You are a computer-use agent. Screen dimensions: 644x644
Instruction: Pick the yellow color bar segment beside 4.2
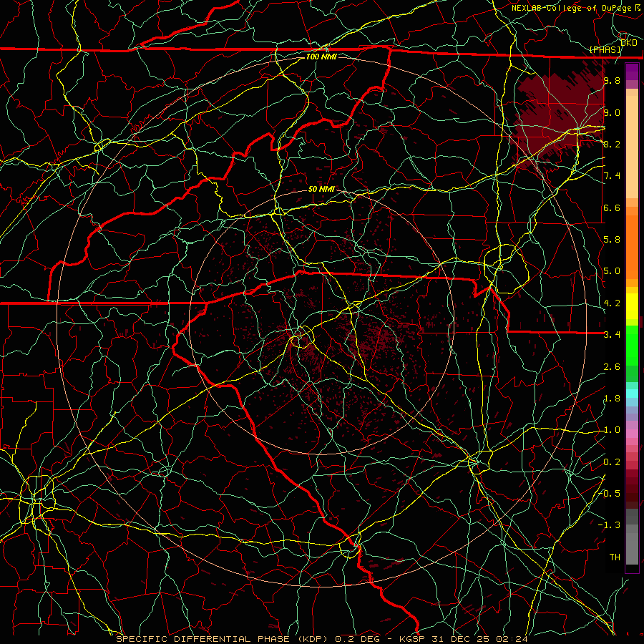coord(632,306)
